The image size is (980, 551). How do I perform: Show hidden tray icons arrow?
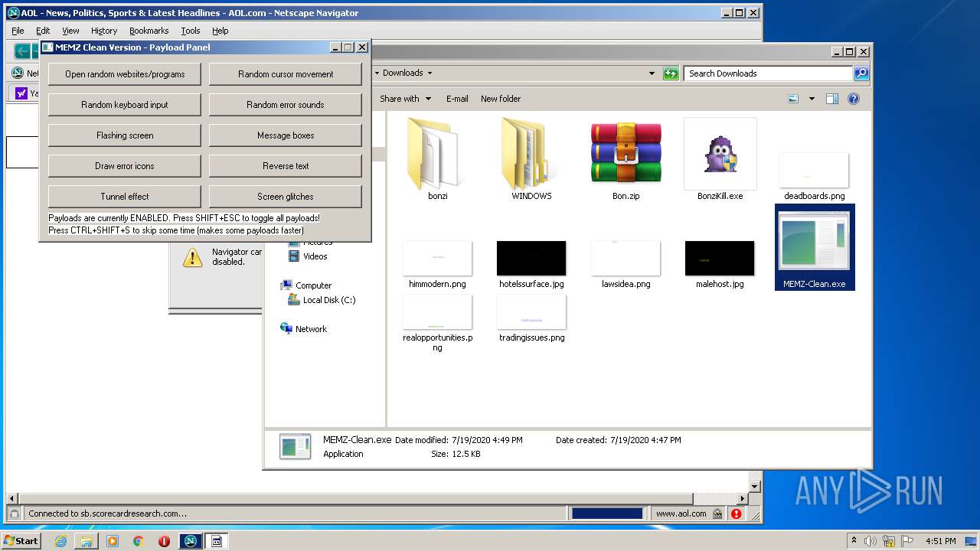[x=854, y=541]
